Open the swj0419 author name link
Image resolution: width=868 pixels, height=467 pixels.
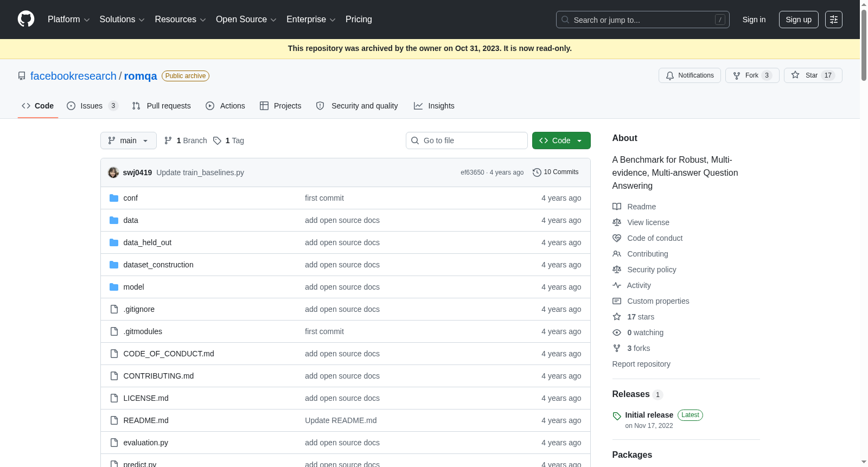(x=137, y=172)
